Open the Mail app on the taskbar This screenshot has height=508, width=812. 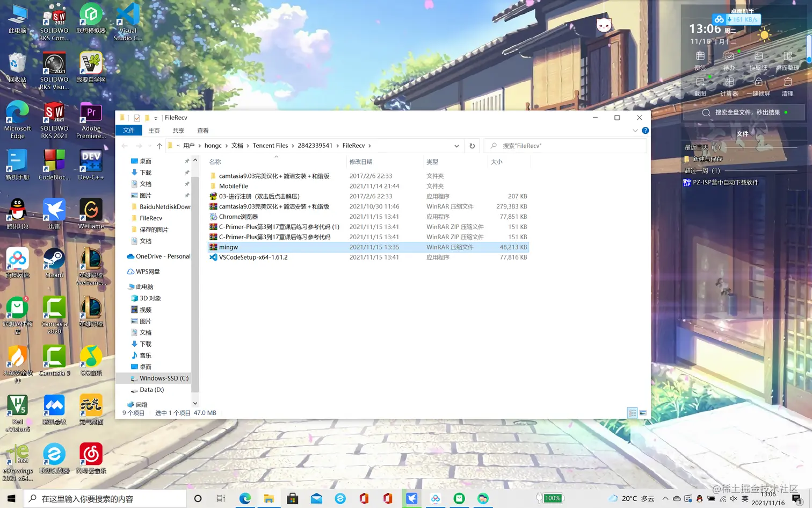coord(316,498)
